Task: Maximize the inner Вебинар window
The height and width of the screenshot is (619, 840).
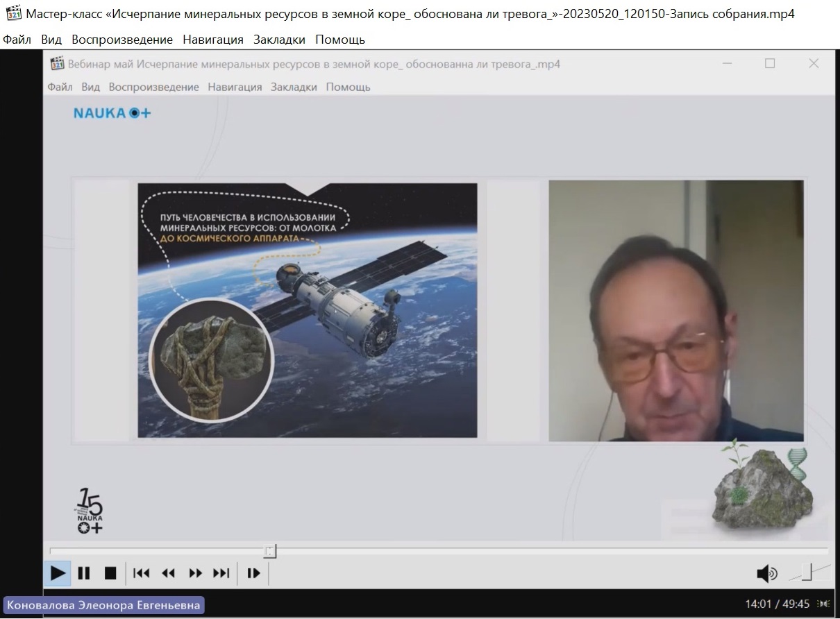Action: [770, 63]
